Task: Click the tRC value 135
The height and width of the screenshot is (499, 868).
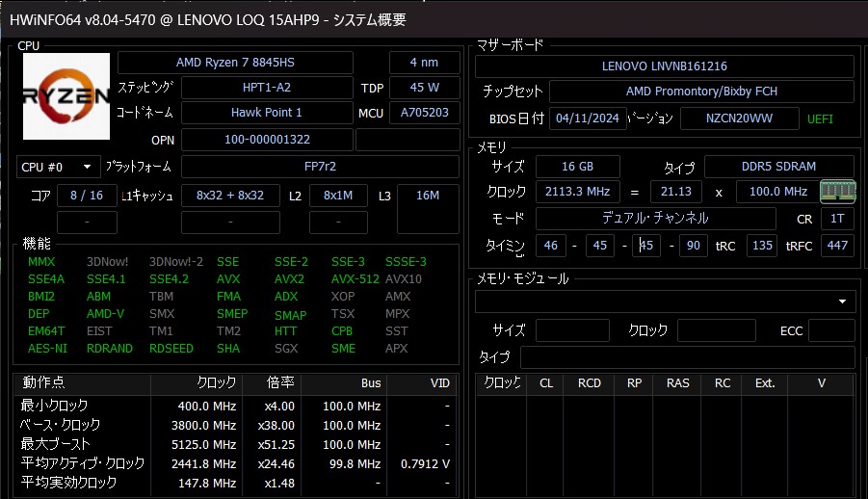Action: [x=762, y=246]
